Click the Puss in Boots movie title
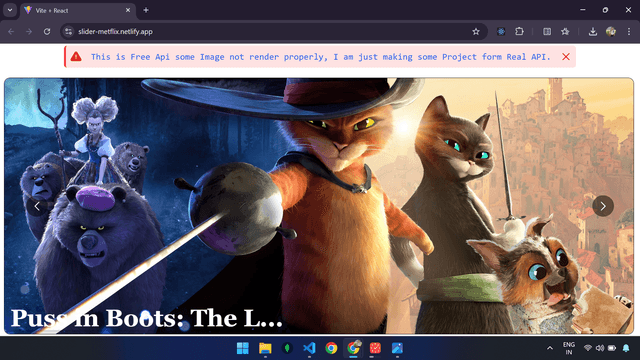Screen dimensions: 640x360 pos(147,318)
